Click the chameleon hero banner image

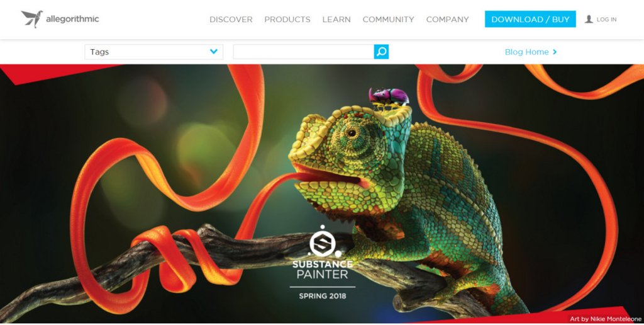point(322,193)
